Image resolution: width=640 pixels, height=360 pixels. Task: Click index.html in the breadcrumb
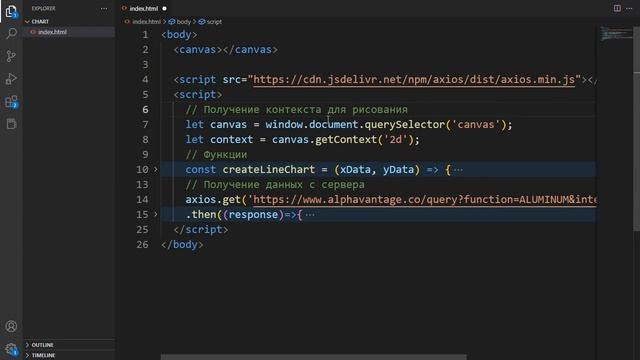coord(146,22)
